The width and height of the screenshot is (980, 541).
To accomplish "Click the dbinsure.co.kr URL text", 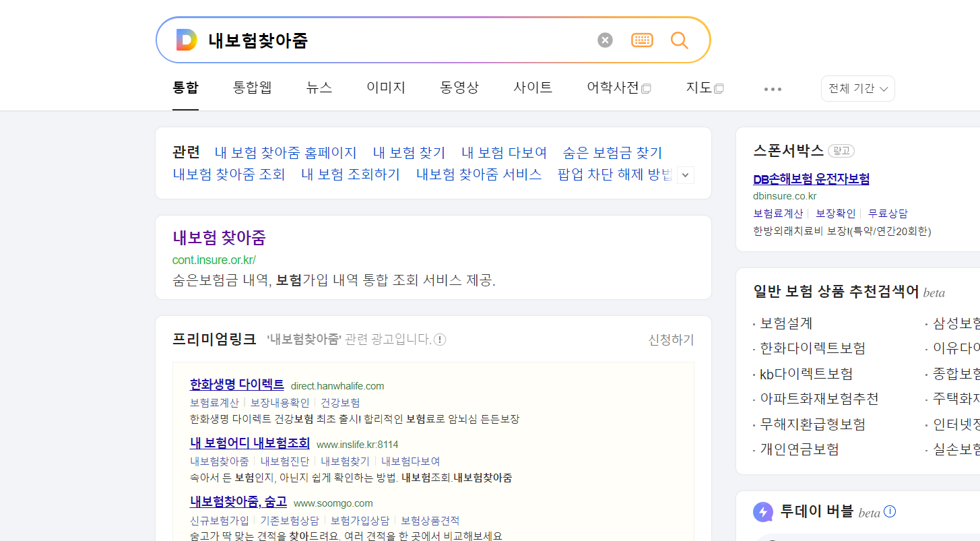I will [x=785, y=196].
